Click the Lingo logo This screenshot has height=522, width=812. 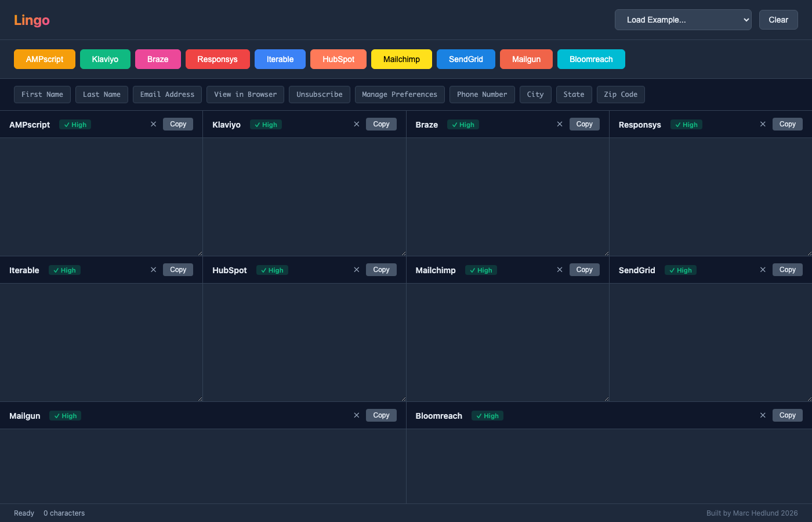pyautogui.click(x=32, y=20)
